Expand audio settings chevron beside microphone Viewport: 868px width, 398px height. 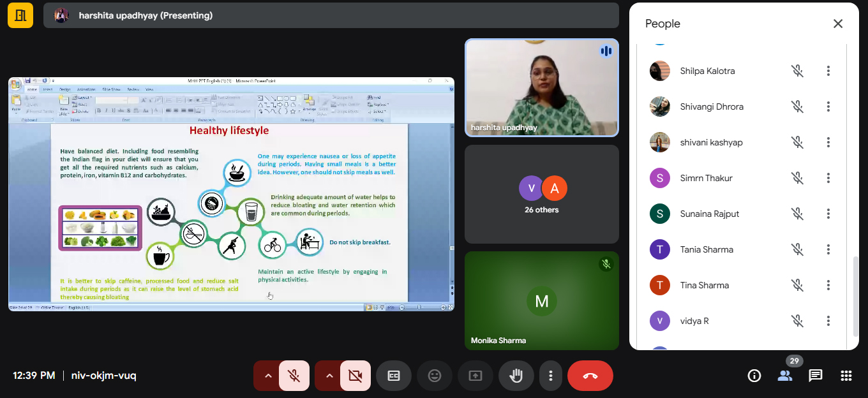(268, 376)
